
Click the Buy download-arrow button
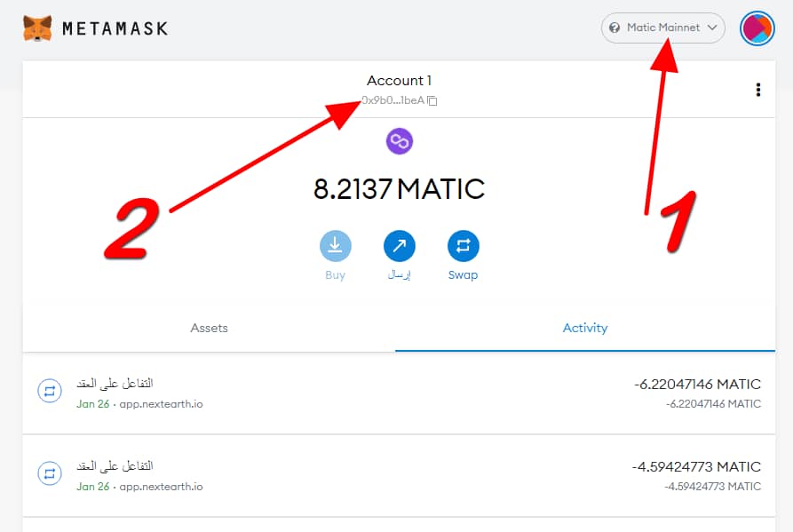[x=336, y=246]
